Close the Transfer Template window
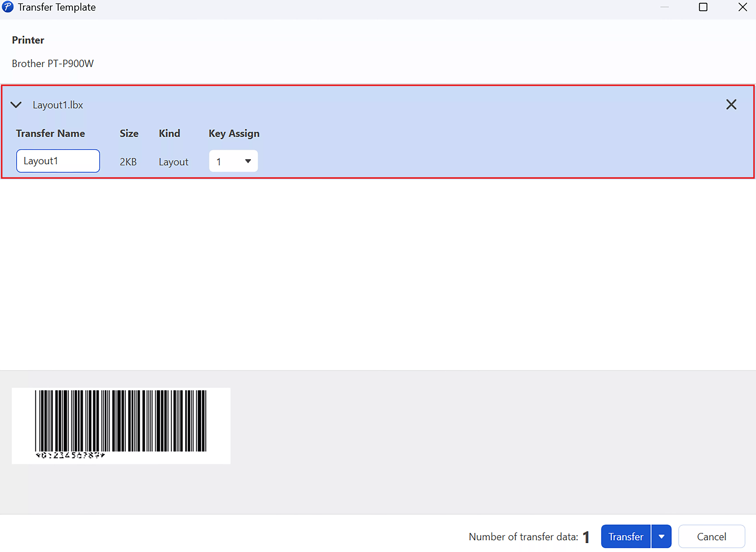The image size is (756, 552). coord(742,7)
